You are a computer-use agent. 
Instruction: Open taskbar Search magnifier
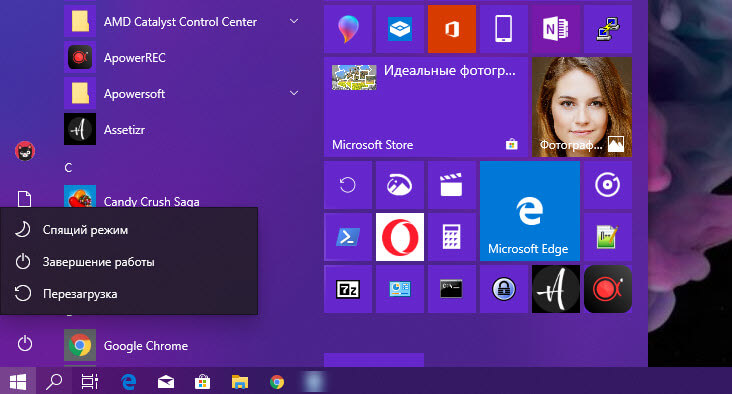coord(54,382)
